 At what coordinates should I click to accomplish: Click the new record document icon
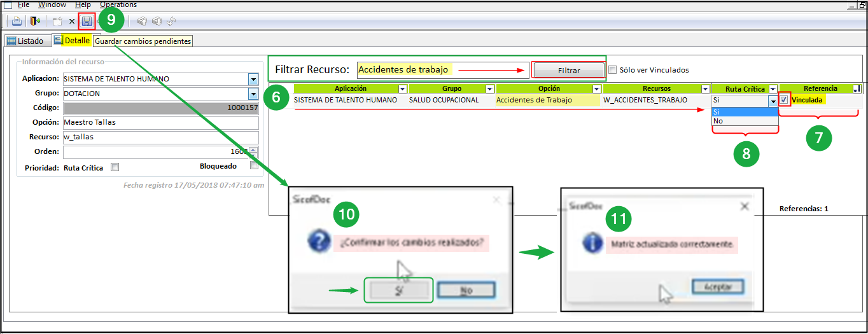57,21
